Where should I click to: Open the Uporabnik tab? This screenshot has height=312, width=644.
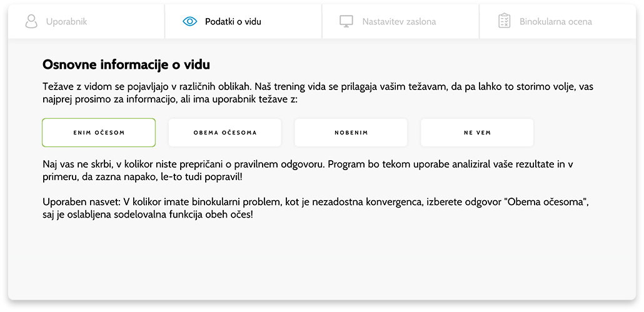point(86,21)
